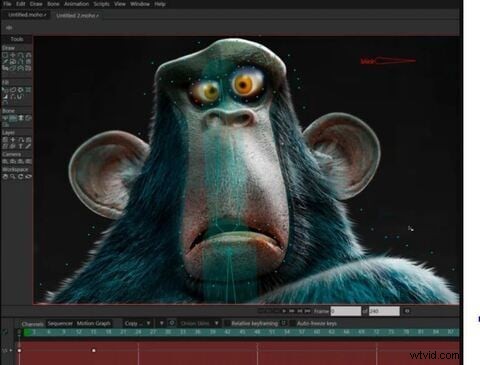Click the current Frame number field

346,311
